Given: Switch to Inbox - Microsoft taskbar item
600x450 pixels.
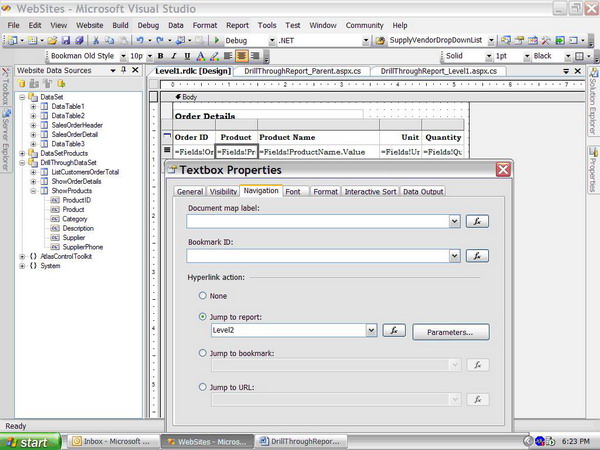Looking at the screenshot, I should (x=114, y=441).
